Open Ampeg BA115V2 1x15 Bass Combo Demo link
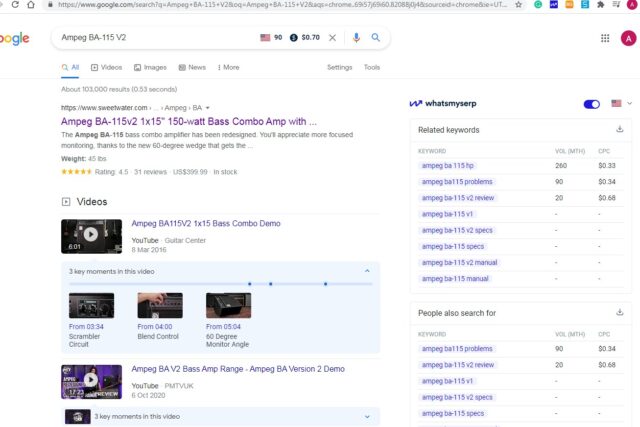The image size is (640, 427). click(x=206, y=223)
